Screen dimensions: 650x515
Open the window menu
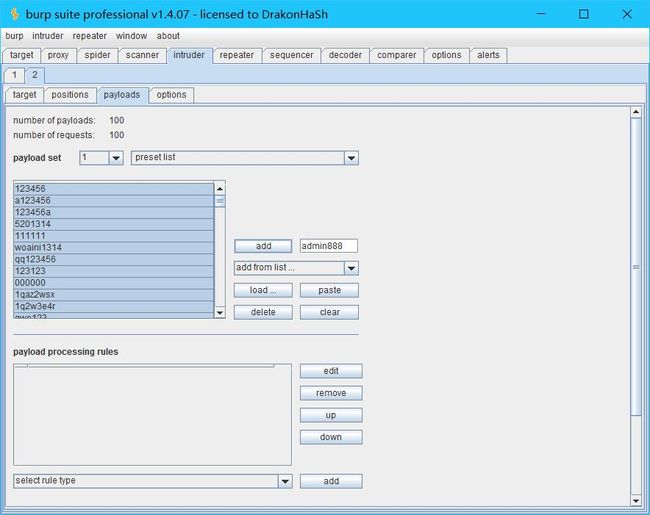131,36
